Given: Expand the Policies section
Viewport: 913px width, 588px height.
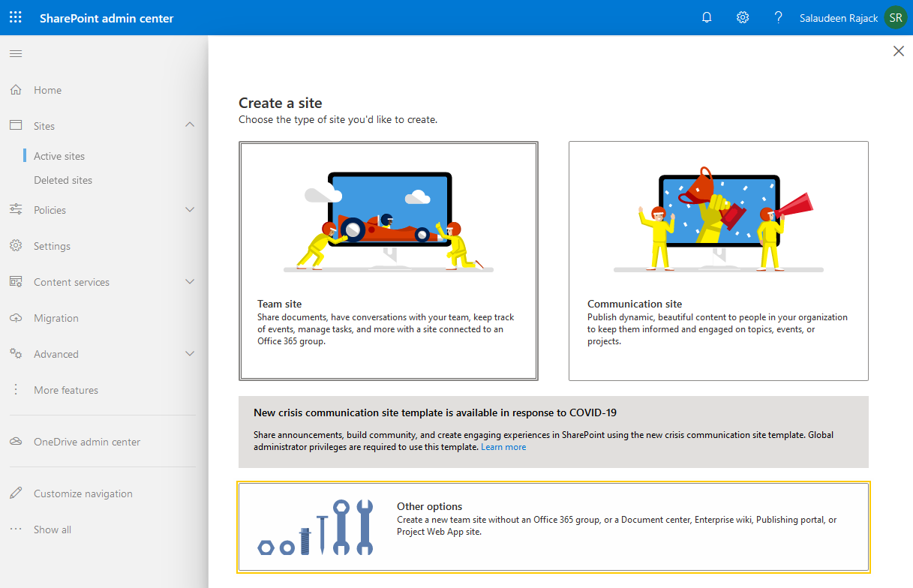Looking at the screenshot, I should tap(190, 209).
